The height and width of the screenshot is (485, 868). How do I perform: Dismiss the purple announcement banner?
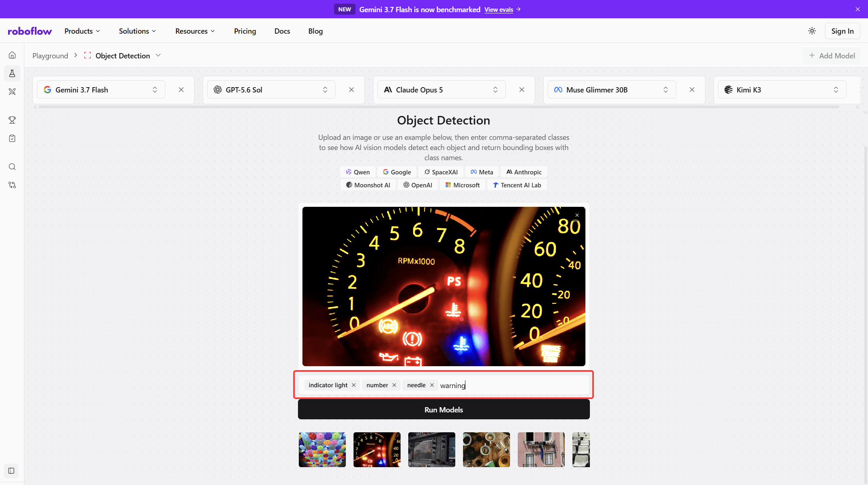(858, 9)
